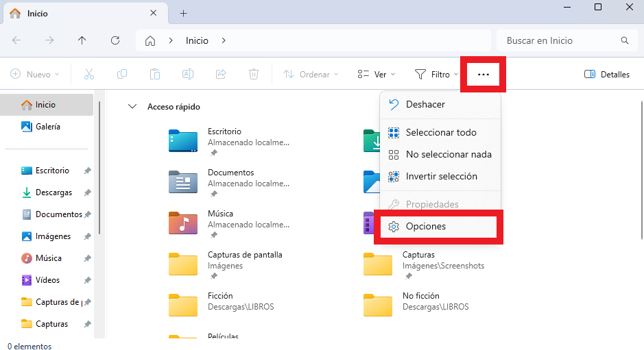This screenshot has width=644, height=350.
Task: Collapse the Acceso rápido section
Action: 132,107
